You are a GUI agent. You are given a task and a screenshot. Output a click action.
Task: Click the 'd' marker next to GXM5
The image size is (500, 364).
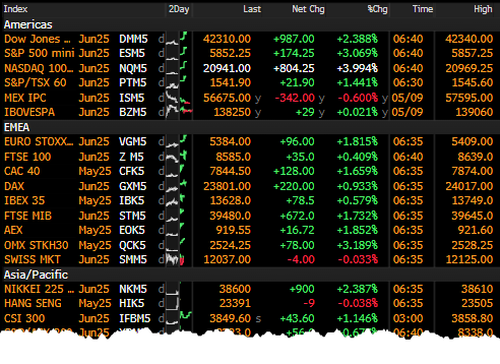161,186
